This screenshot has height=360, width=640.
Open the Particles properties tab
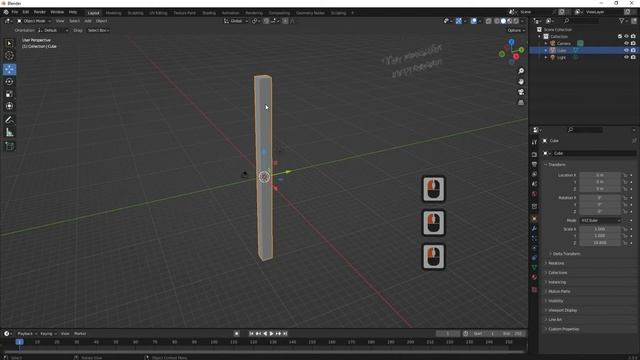pos(534,238)
